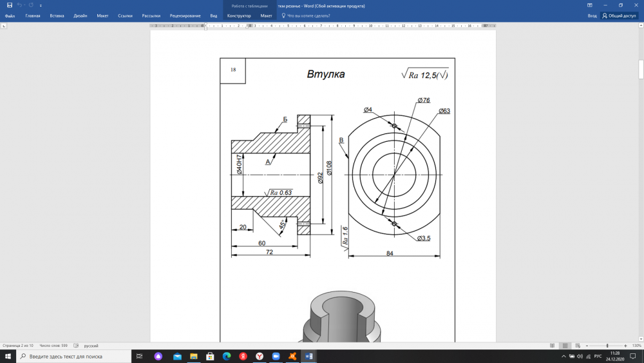Open Microsoft Edge from taskbar
Image resolution: width=644 pixels, height=363 pixels.
(227, 357)
